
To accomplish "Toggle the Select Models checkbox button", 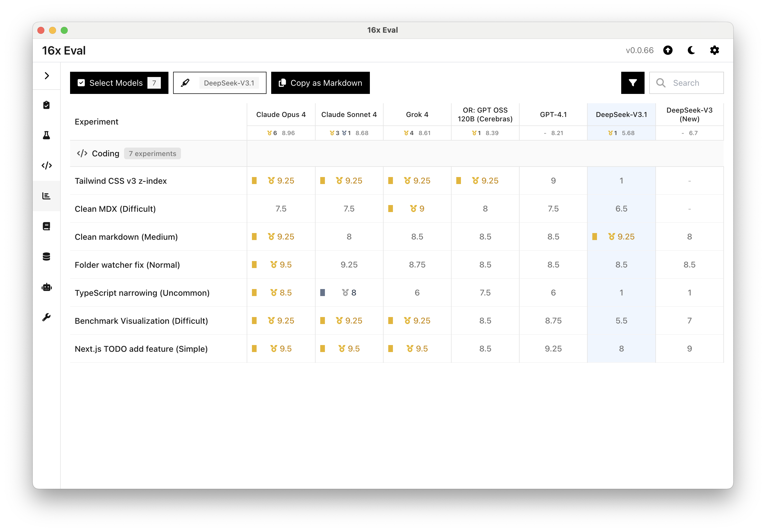I will click(119, 83).
